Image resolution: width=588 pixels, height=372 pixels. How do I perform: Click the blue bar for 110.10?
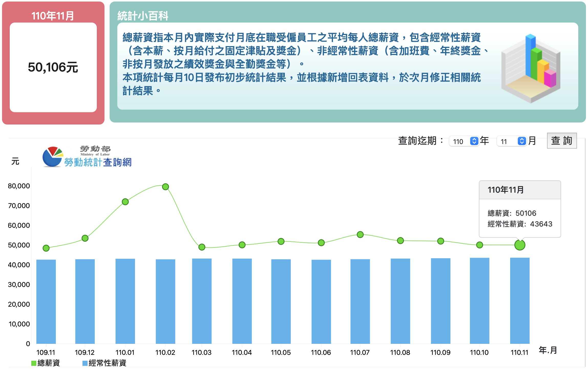pyautogui.click(x=480, y=301)
